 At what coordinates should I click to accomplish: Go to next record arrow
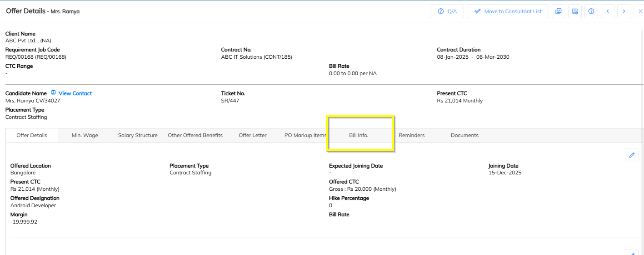[x=624, y=11]
